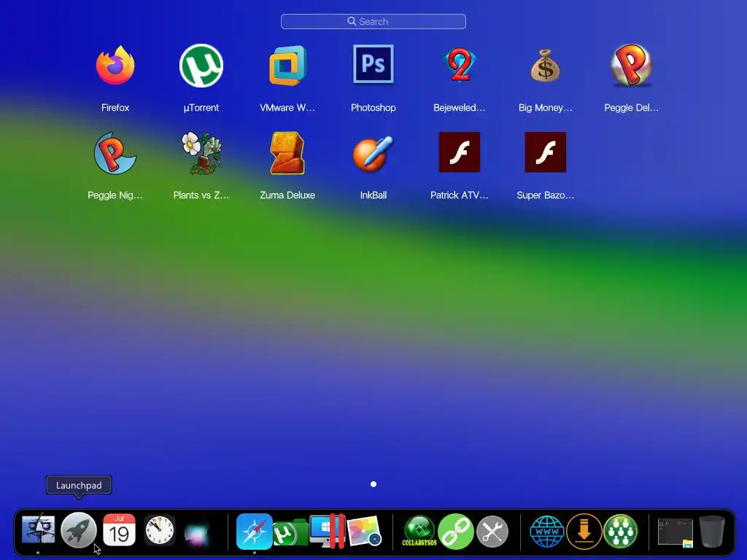Open Safari compass icon in dock

255,531
